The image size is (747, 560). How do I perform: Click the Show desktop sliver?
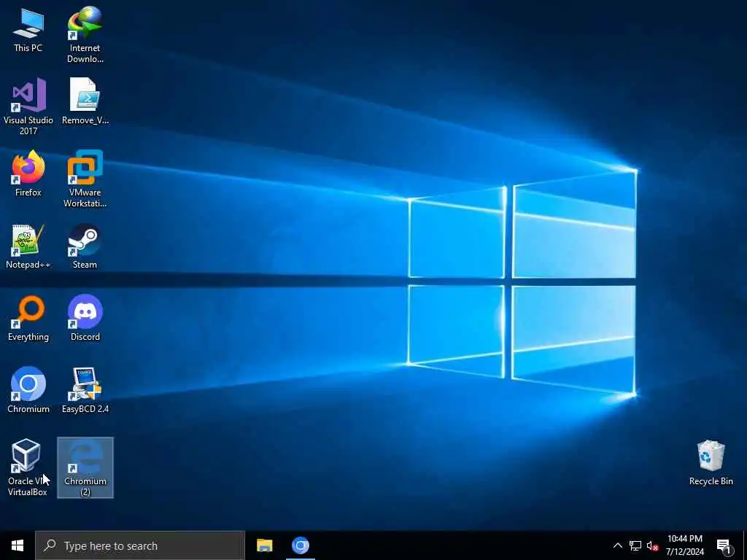(745, 545)
